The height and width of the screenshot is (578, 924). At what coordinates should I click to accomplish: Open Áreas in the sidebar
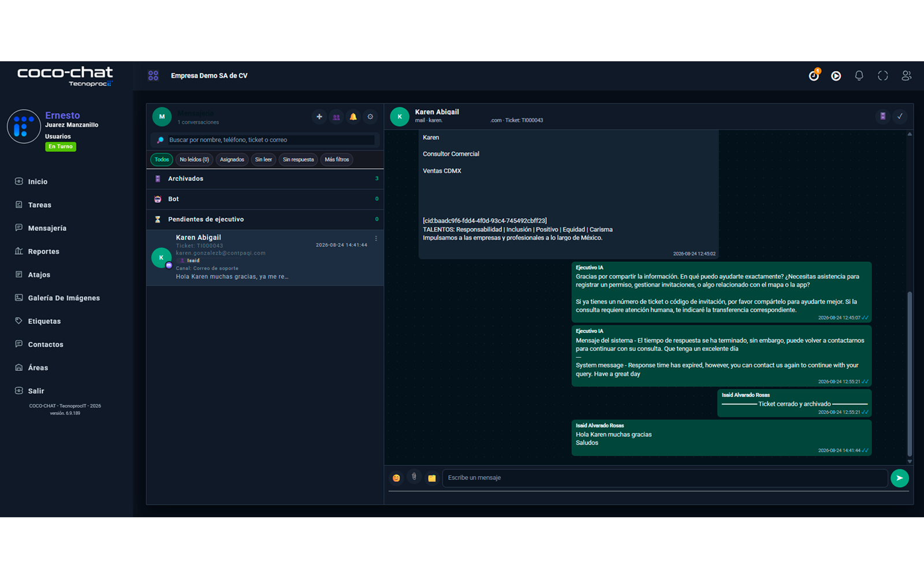coord(38,368)
